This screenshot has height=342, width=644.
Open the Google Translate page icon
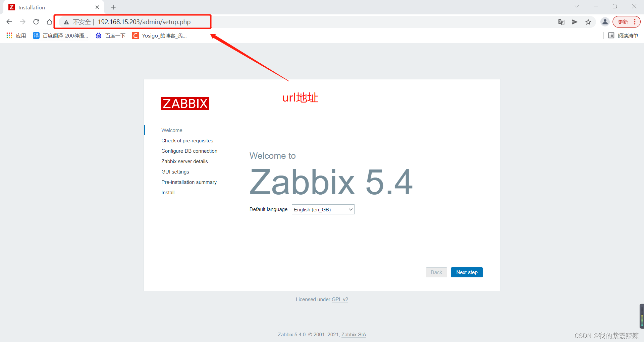click(x=561, y=22)
